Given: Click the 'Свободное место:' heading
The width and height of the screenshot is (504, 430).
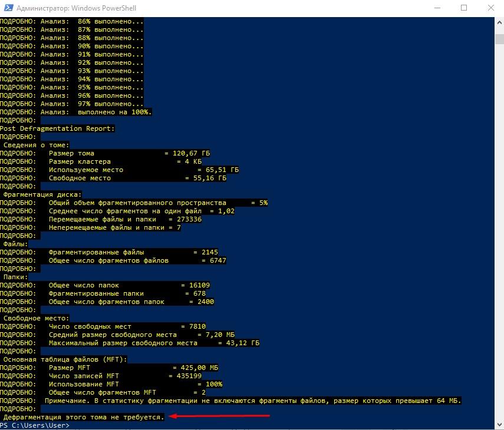Looking at the screenshot, I should (37, 318).
